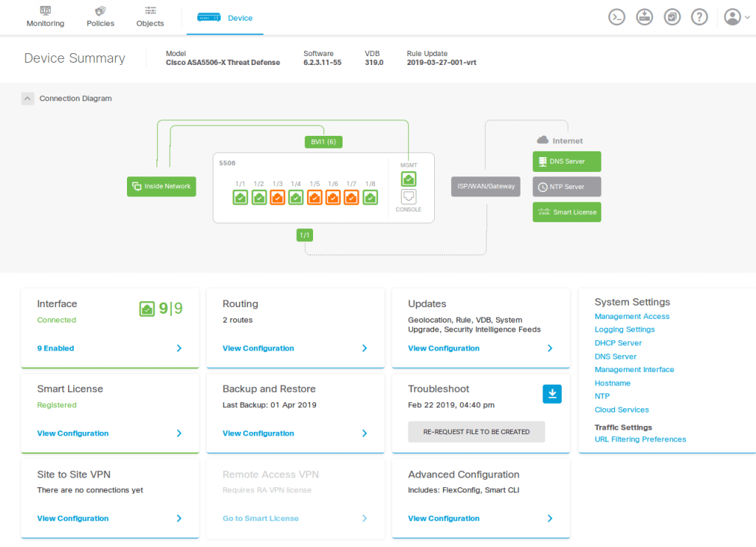Select port 1/4 interface icon
Image resolution: width=756 pixels, height=547 pixels.
coord(296,198)
